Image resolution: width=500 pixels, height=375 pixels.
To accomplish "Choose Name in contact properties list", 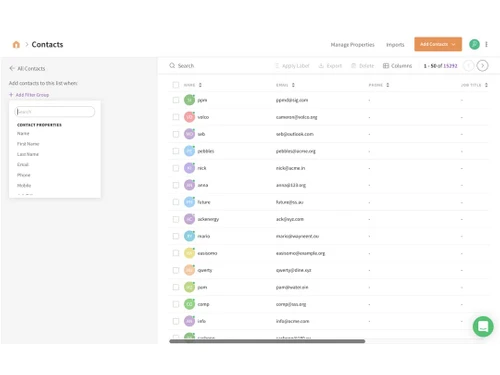I will point(23,133).
